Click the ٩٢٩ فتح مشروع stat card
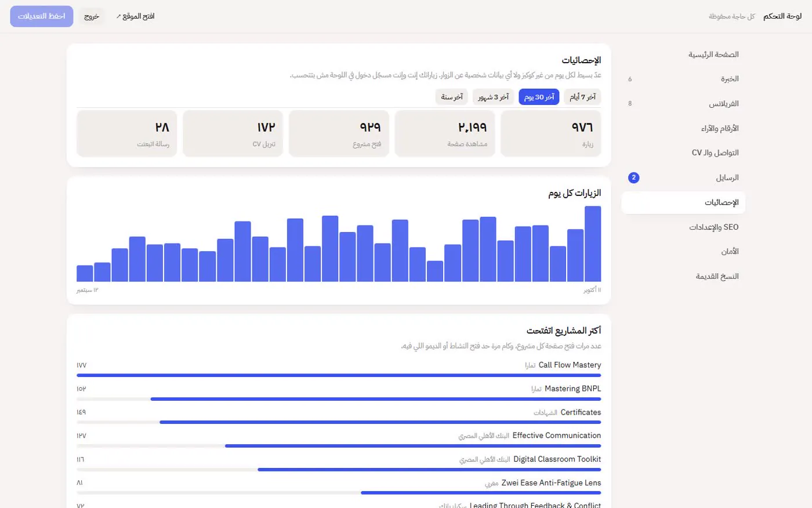The height and width of the screenshot is (508, 812). [339, 133]
